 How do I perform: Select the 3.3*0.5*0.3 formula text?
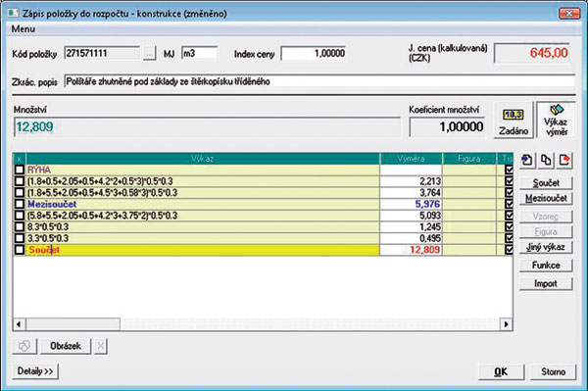tap(48, 238)
